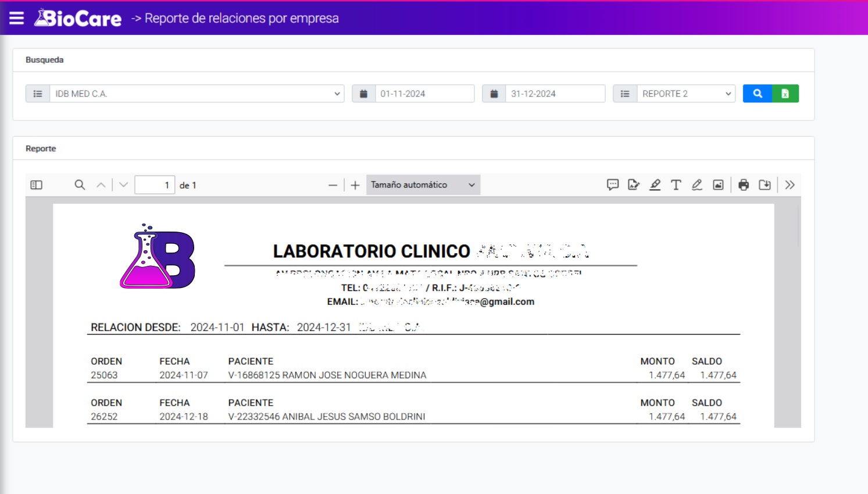Image resolution: width=868 pixels, height=494 pixels.
Task: Go to previous page arrow
Action: [101, 185]
